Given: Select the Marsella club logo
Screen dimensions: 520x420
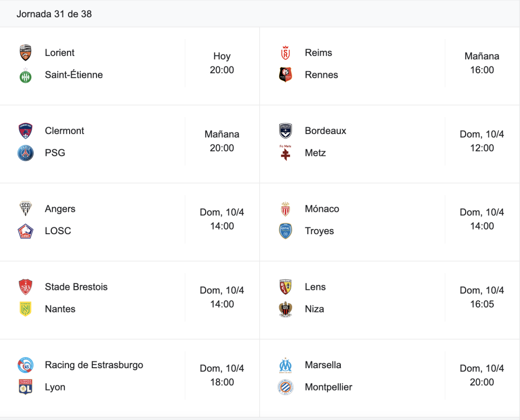Looking at the screenshot, I should coord(285,365).
